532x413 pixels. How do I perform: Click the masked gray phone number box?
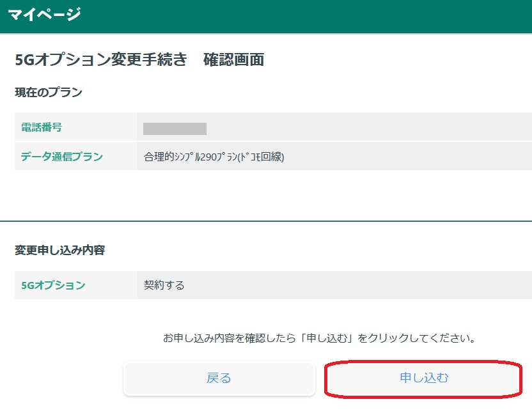pyautogui.click(x=175, y=129)
